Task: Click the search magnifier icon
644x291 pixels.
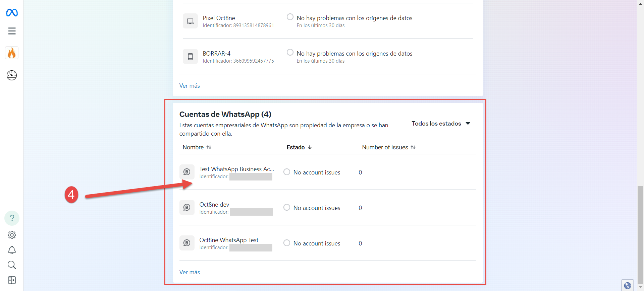Action: pos(12,265)
